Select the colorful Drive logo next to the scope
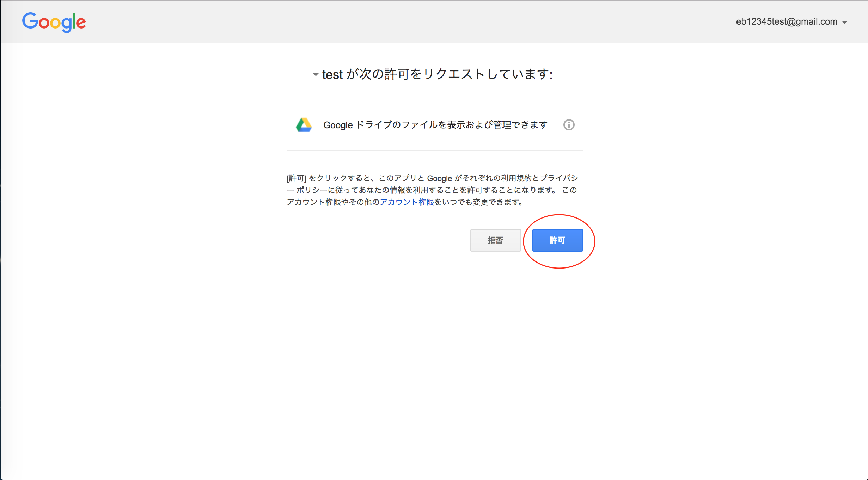This screenshot has width=868, height=480. [304, 125]
